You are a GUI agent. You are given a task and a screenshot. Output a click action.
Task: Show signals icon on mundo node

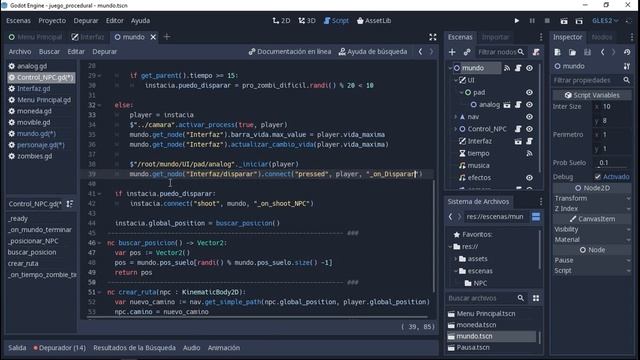(507, 68)
